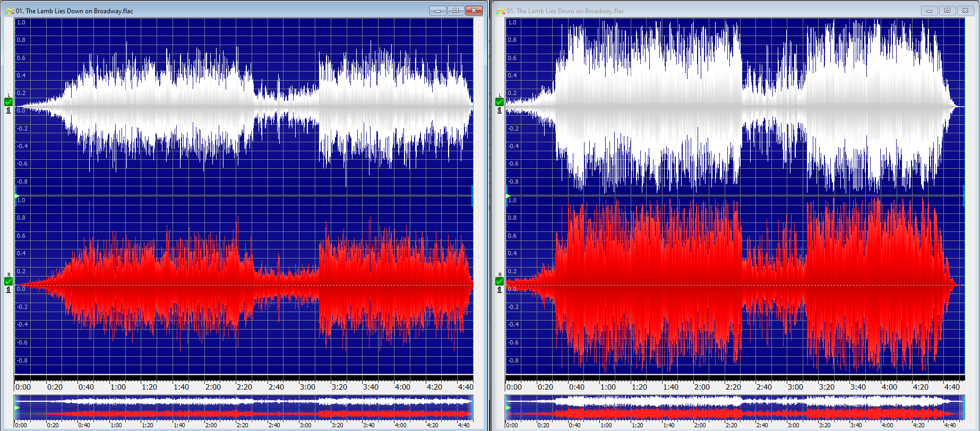Click the overview waveform strip in the left window
The height and width of the screenshot is (431, 980).
(x=244, y=407)
